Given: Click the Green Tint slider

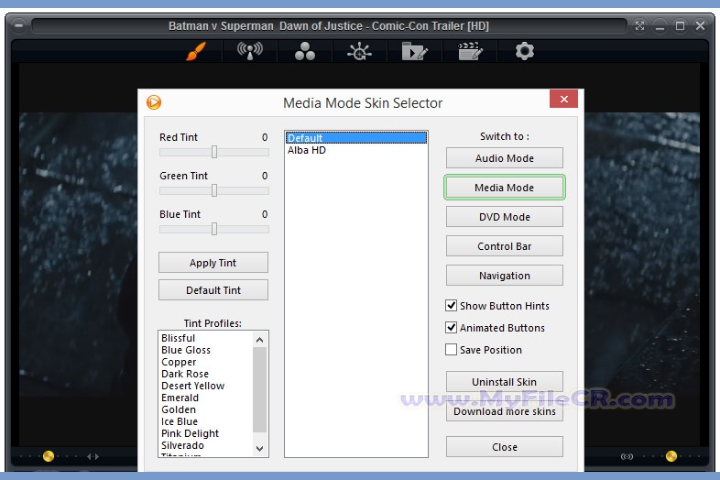Looking at the screenshot, I should (214, 191).
